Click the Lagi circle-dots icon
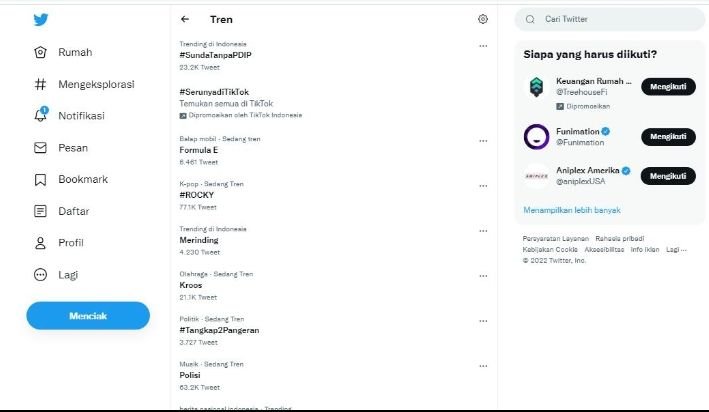The width and height of the screenshot is (709, 412). click(x=40, y=275)
